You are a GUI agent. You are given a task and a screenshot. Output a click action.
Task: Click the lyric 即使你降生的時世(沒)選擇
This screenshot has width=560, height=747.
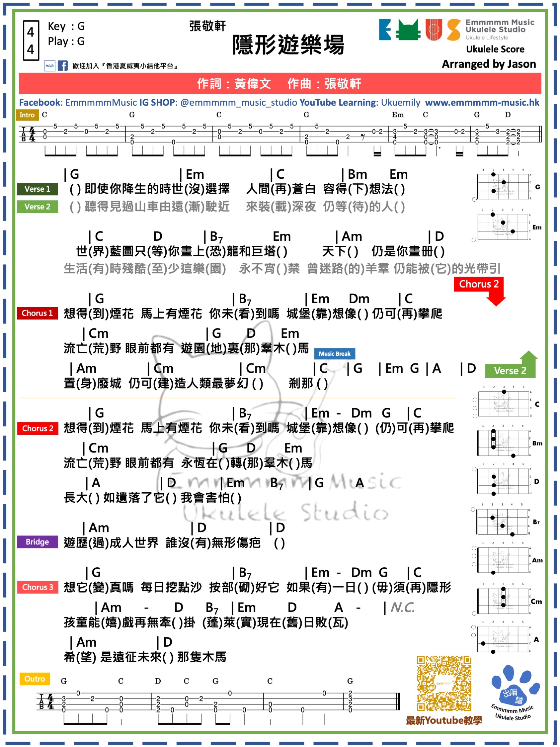[x=157, y=189]
